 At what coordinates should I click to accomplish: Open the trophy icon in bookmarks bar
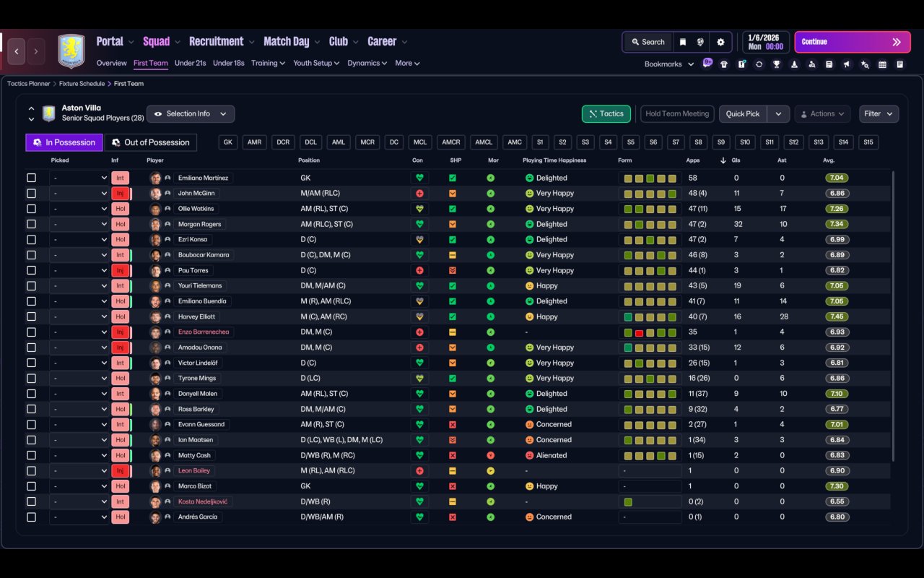tap(777, 64)
